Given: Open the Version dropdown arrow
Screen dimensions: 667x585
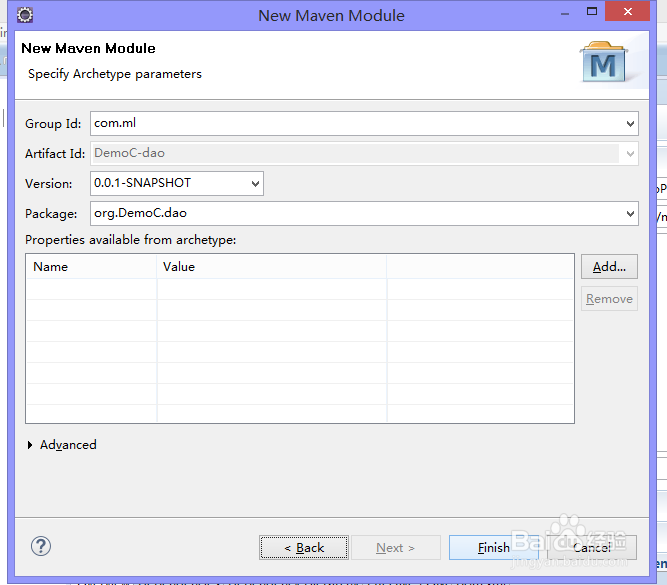Looking at the screenshot, I should pos(255,184).
